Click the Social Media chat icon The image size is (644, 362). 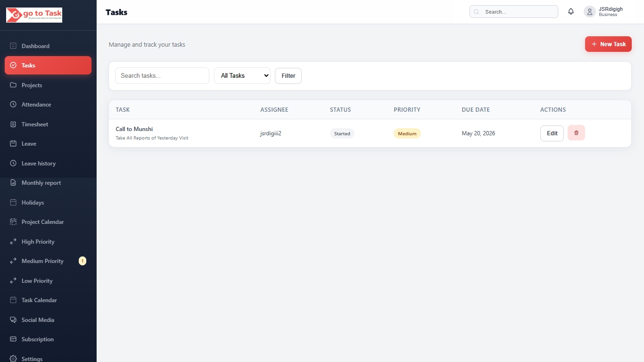(13, 320)
